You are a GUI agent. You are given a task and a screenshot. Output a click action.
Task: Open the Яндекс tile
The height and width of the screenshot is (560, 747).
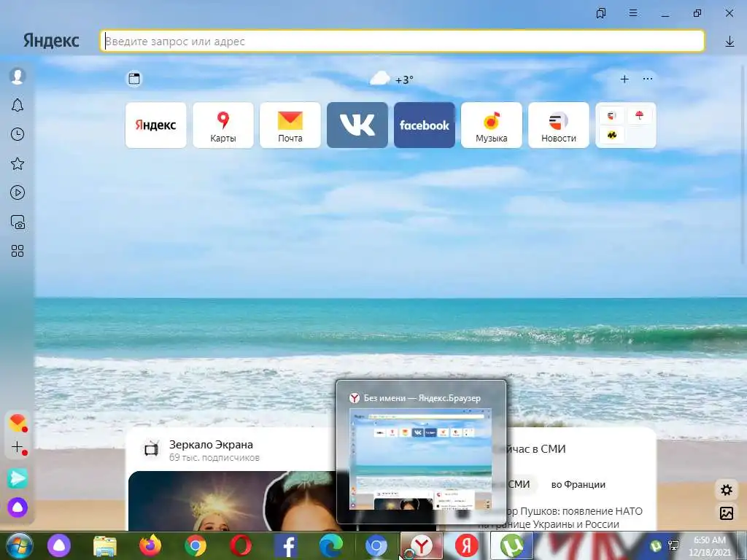(156, 125)
